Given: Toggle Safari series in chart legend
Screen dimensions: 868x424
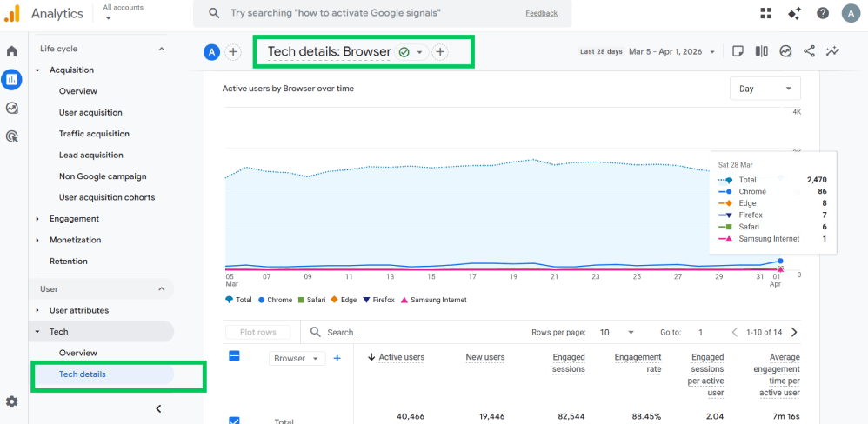Looking at the screenshot, I should 311,300.
